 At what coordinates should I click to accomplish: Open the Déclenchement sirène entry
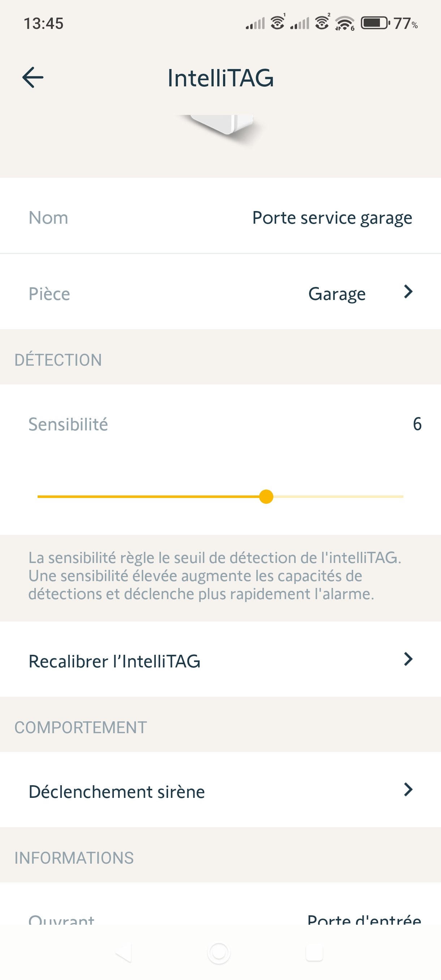(x=117, y=792)
